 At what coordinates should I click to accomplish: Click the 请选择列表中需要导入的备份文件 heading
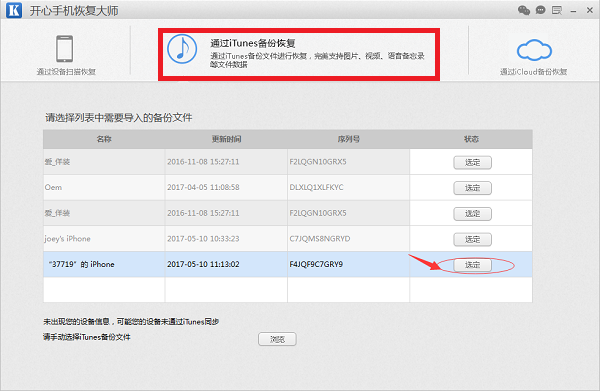click(x=119, y=117)
